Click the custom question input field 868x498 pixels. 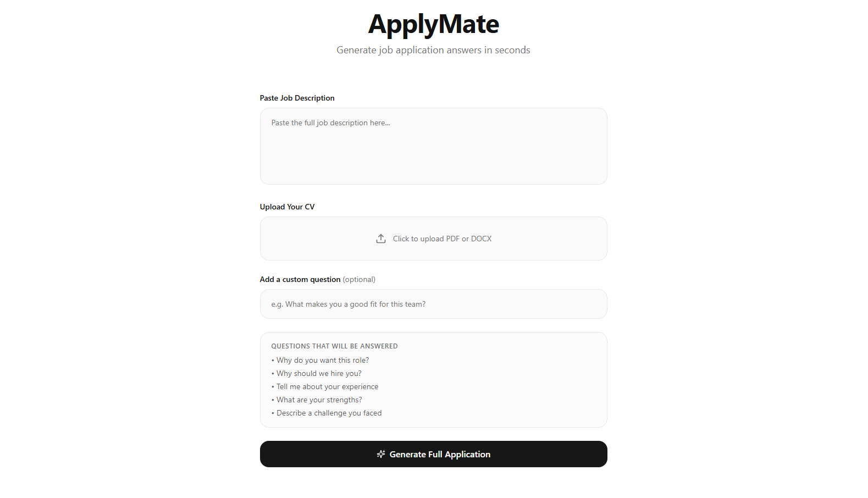434,304
